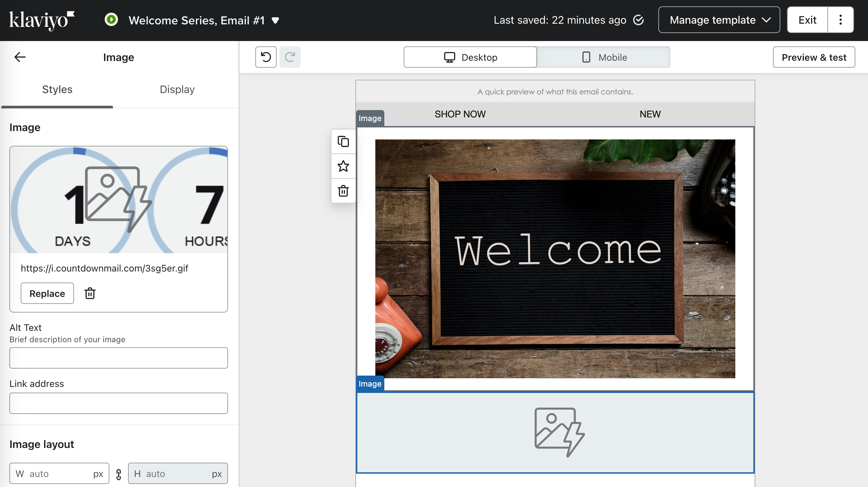Switch to the Styles tab

pyautogui.click(x=57, y=89)
